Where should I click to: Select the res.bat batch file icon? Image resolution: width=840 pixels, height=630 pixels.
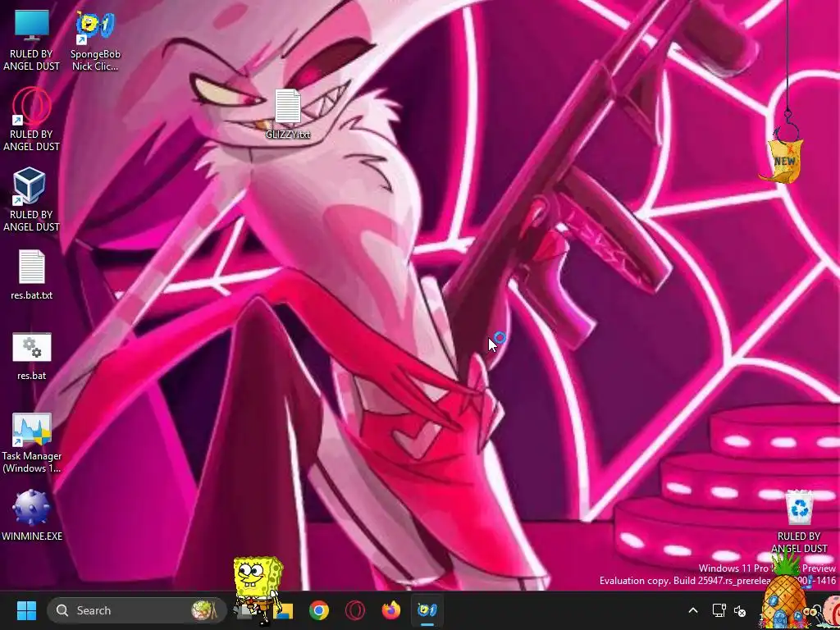32,347
